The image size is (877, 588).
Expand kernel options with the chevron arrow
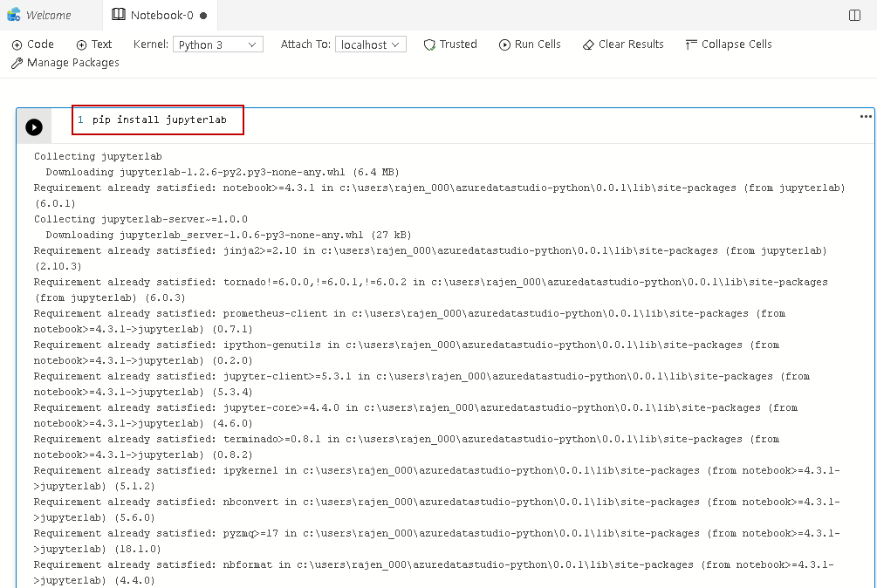click(x=253, y=44)
